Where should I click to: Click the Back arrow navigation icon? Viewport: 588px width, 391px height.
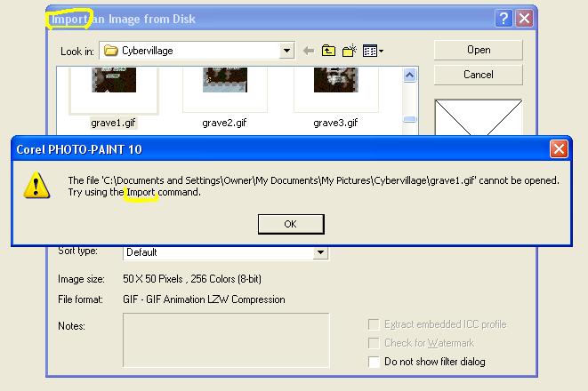[309, 52]
